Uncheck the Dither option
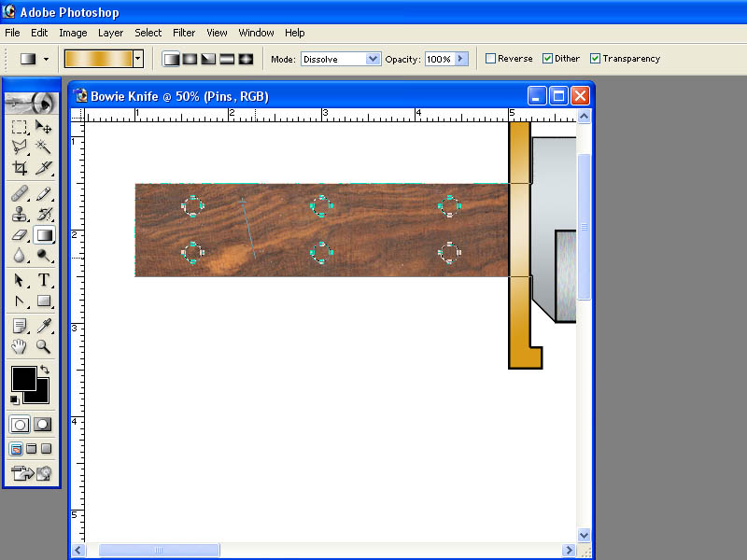The height and width of the screenshot is (560, 747). [547, 59]
